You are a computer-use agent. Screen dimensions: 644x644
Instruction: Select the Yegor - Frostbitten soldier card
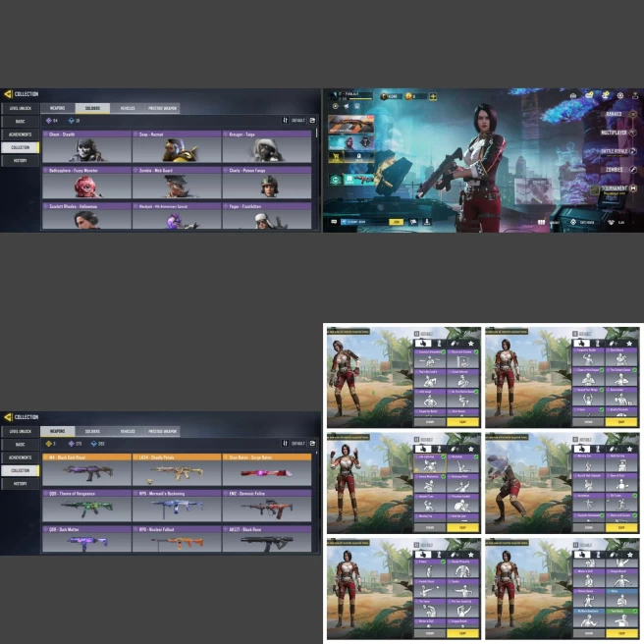pos(267,216)
